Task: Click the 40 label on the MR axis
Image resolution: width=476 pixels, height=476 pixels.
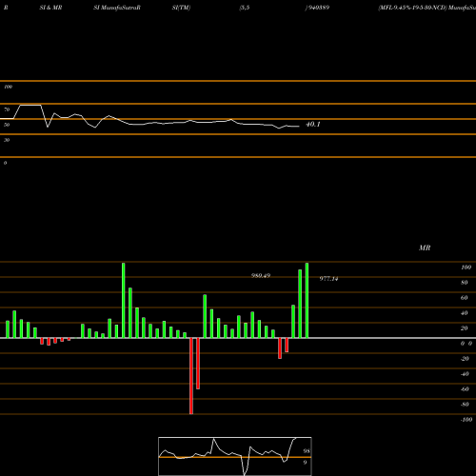Action: click(465, 313)
